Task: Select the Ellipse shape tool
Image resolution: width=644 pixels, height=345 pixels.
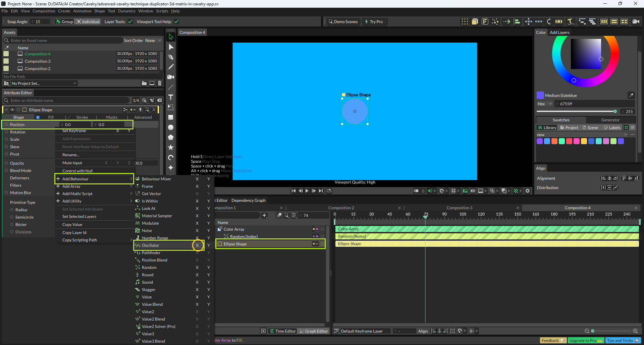Action: pos(171,127)
